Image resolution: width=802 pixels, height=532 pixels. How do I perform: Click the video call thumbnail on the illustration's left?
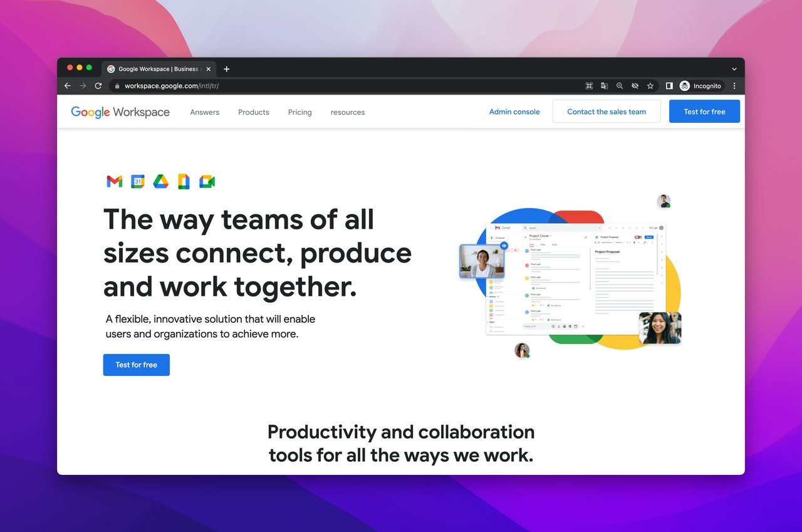click(x=481, y=261)
